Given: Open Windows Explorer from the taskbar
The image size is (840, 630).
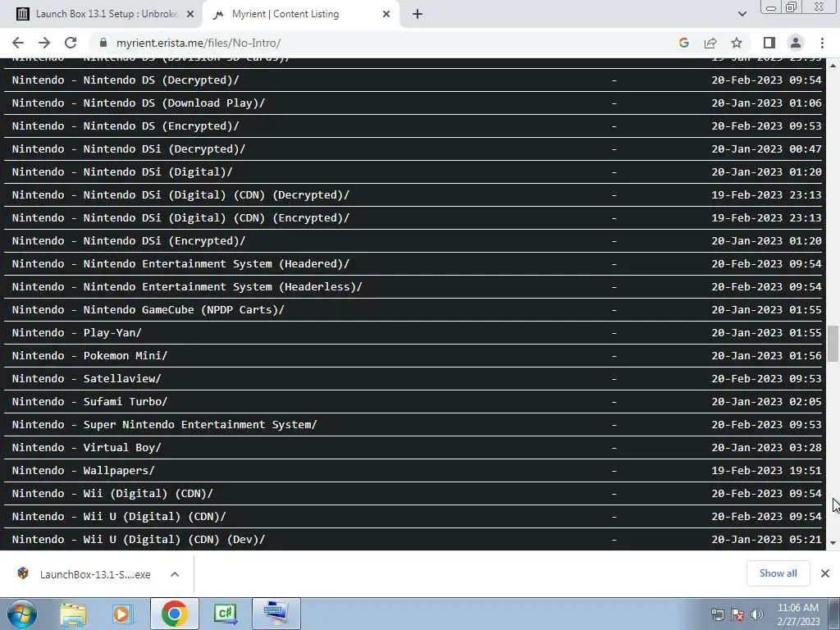Looking at the screenshot, I should click(x=73, y=614).
